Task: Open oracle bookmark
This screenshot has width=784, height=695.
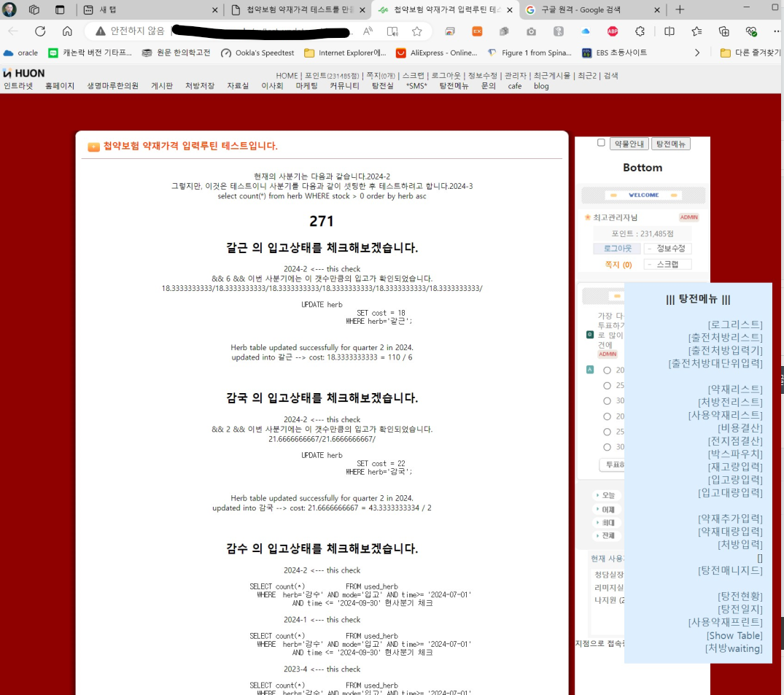Action: [x=20, y=53]
